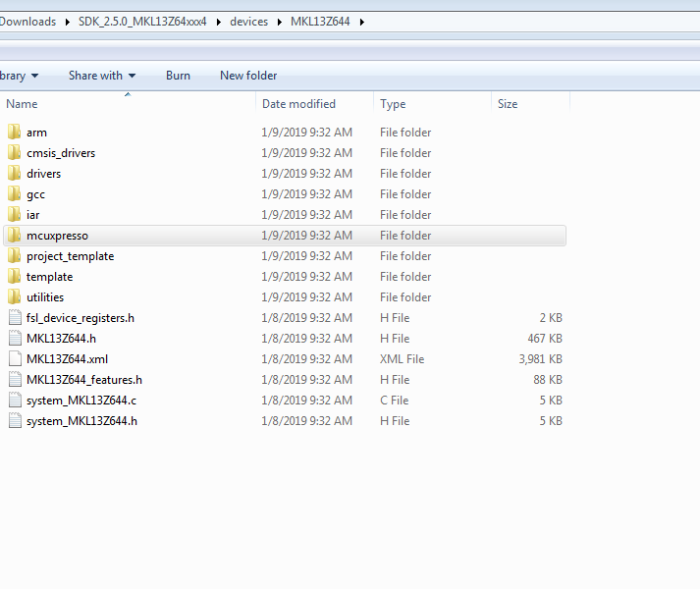The width and height of the screenshot is (700, 589).
Task: Expand the arrow after MKL13Z644 breadcrumb
Action: click(x=362, y=22)
